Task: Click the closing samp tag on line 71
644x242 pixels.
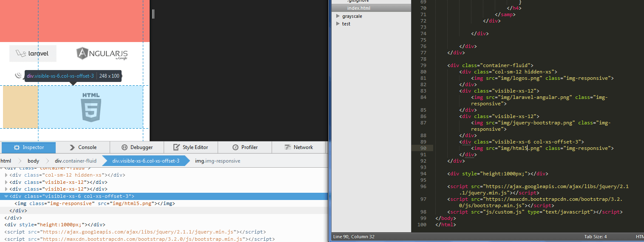Action: pos(505,14)
